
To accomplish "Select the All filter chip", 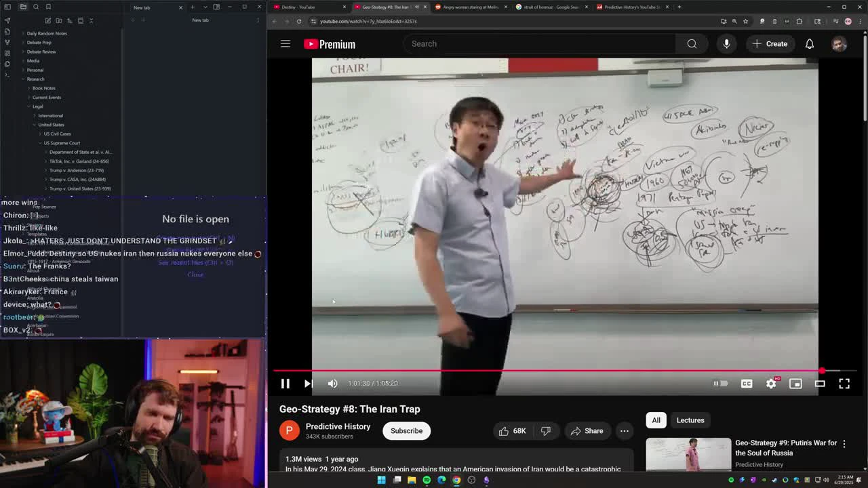I will pyautogui.click(x=656, y=420).
